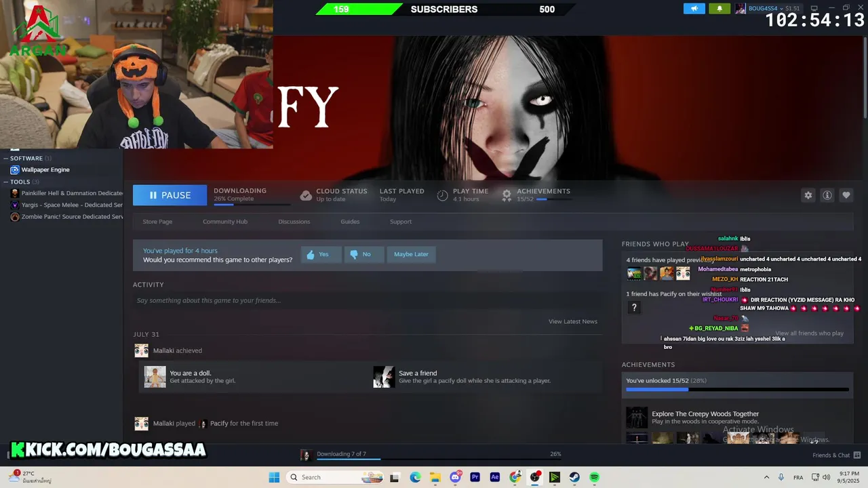Add game to favorites heart icon
The image size is (868, 488).
[846, 195]
